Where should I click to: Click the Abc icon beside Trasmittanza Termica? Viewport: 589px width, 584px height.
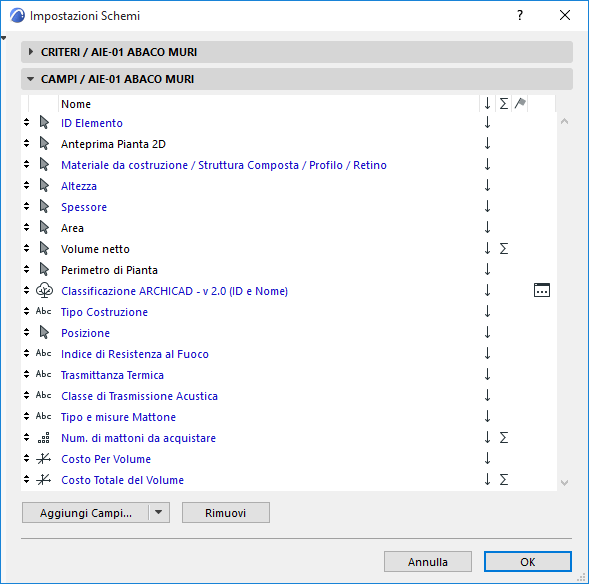[44, 374]
